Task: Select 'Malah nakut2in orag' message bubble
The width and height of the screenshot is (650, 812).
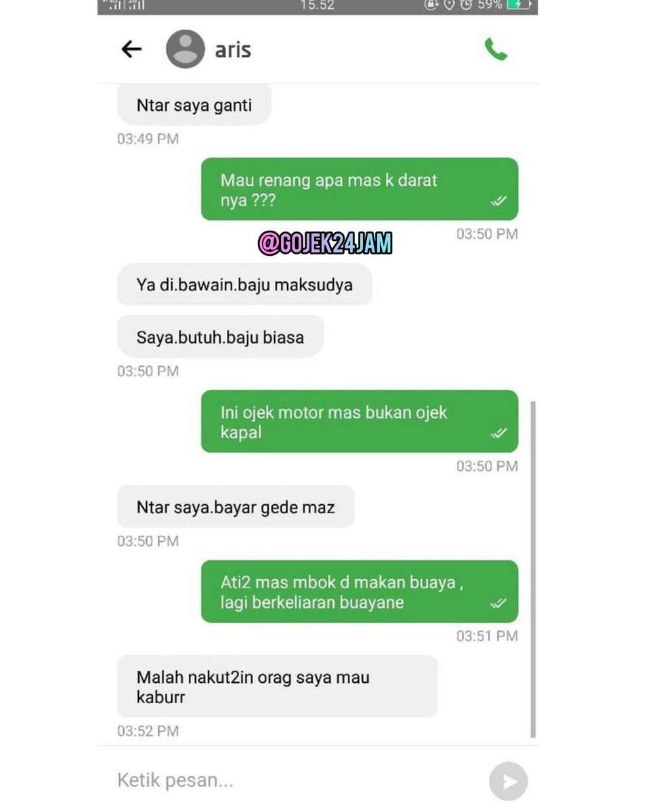Action: [x=277, y=686]
